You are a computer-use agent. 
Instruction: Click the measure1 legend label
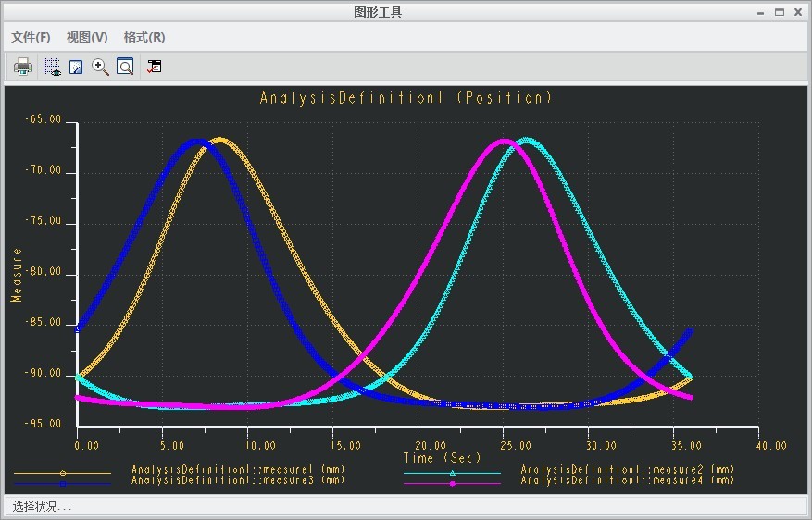click(x=238, y=470)
